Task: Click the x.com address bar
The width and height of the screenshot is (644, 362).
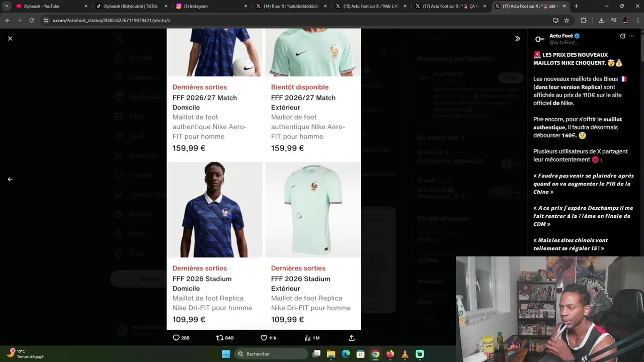Action: point(297,20)
